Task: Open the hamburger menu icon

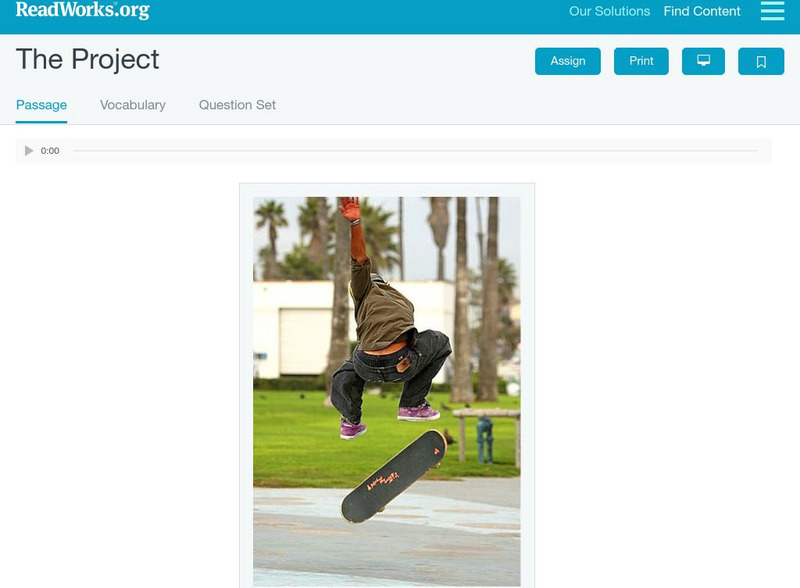Action: coord(772,11)
